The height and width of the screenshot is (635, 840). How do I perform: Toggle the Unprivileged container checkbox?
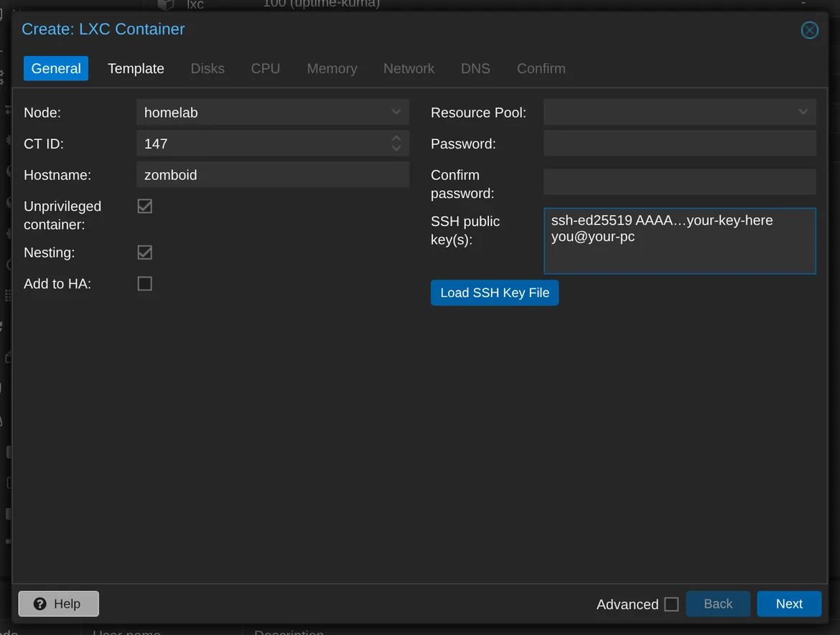(x=144, y=206)
